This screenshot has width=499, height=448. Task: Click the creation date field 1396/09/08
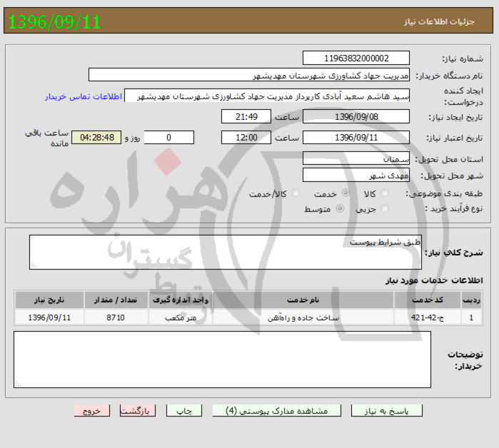pyautogui.click(x=356, y=117)
